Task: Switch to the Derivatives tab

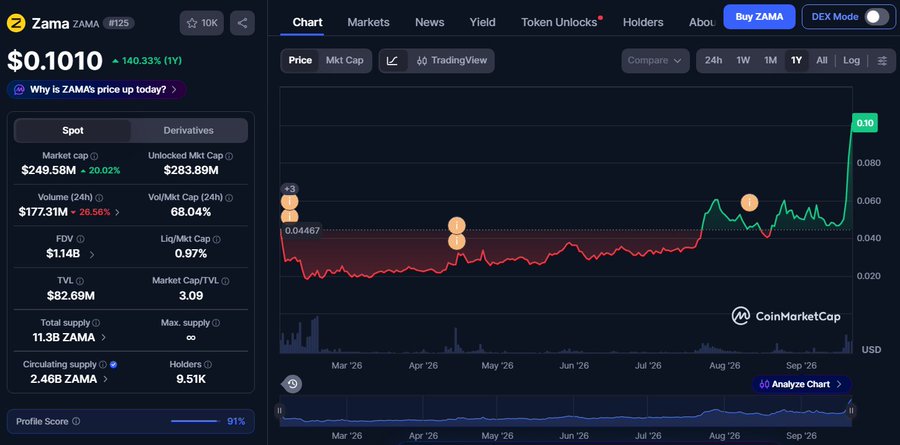Action: 188,130
